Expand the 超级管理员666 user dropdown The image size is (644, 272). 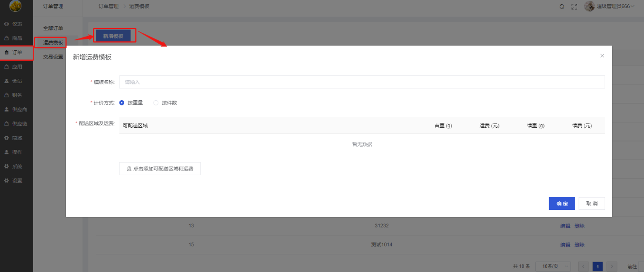[x=615, y=7]
